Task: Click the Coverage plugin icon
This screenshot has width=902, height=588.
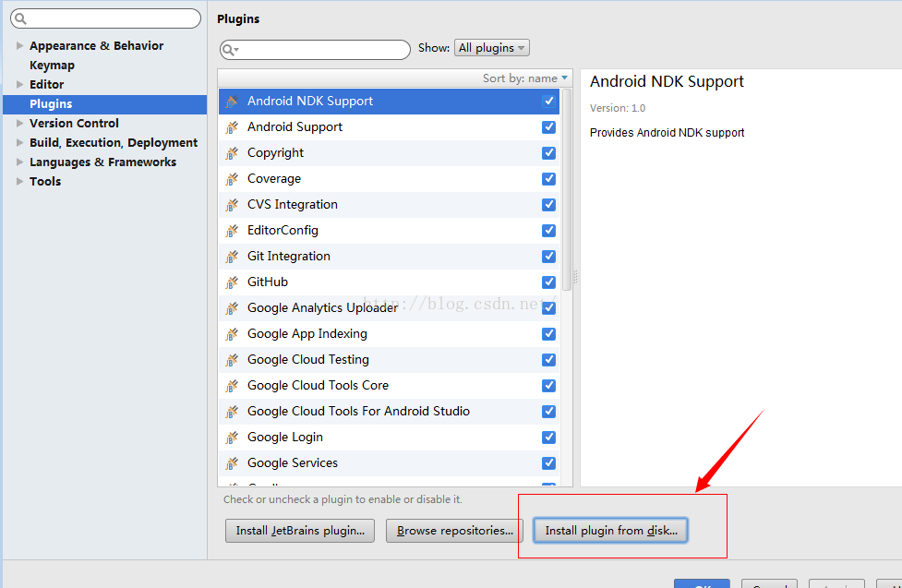Action: pyautogui.click(x=232, y=179)
